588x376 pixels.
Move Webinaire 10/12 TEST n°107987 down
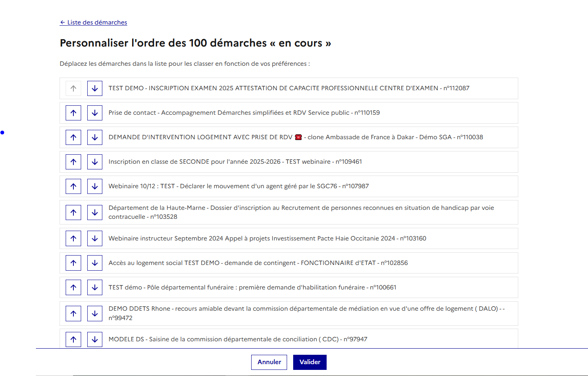point(95,186)
